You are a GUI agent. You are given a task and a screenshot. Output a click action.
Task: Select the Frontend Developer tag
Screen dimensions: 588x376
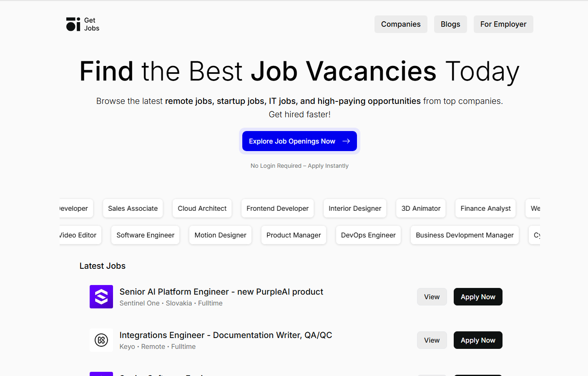[277, 208]
